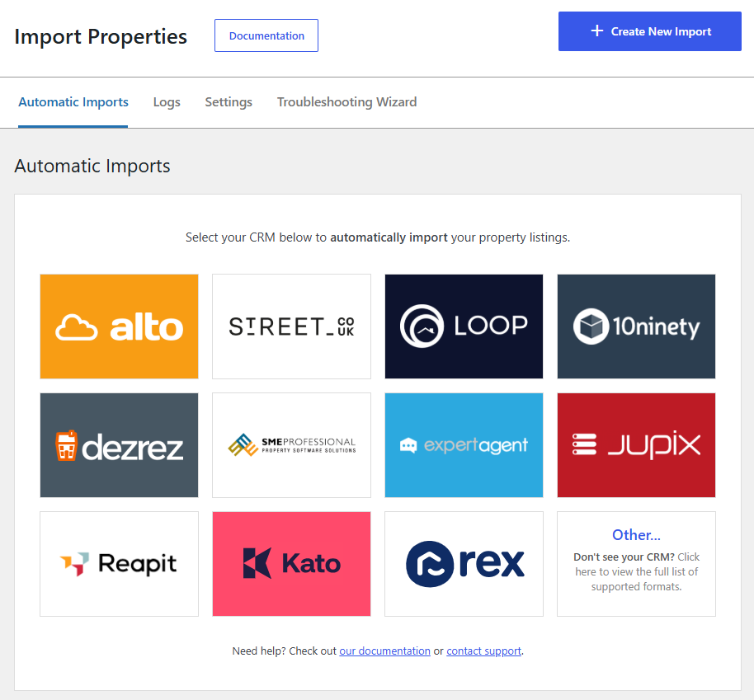Select the Rex CRM logo tile
The width and height of the screenshot is (754, 700).
464,564
